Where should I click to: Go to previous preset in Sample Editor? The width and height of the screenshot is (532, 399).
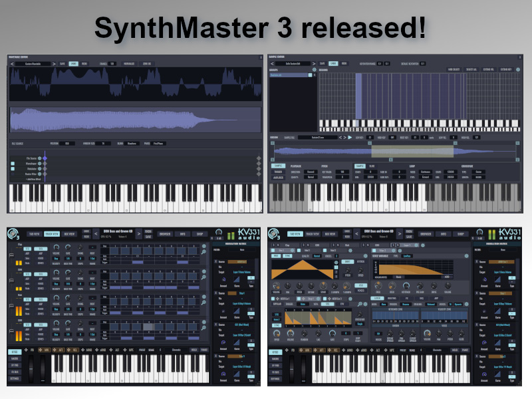272,63
